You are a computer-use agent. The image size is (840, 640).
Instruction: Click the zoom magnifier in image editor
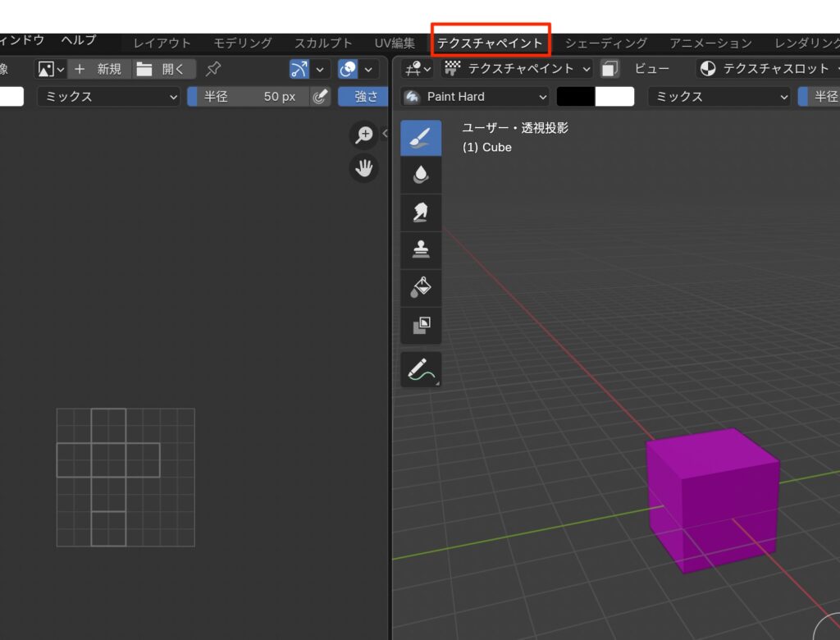click(363, 135)
